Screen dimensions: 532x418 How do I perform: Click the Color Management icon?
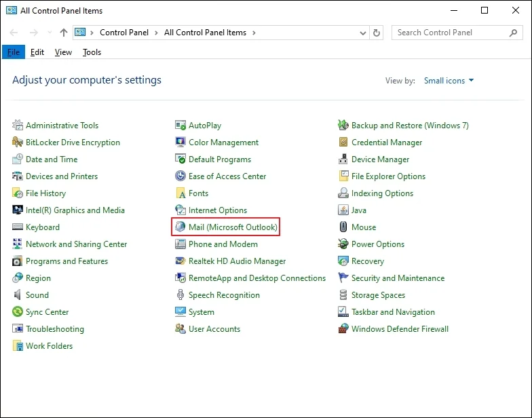[x=180, y=142]
